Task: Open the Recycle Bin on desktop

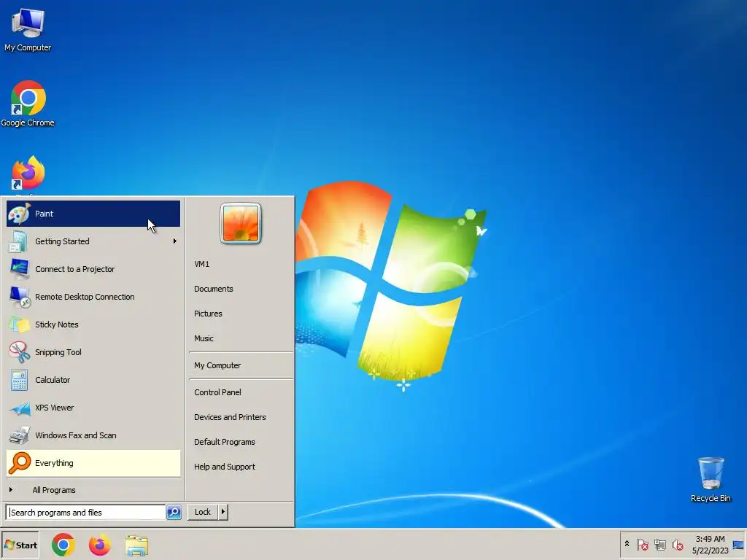Action: (x=711, y=480)
